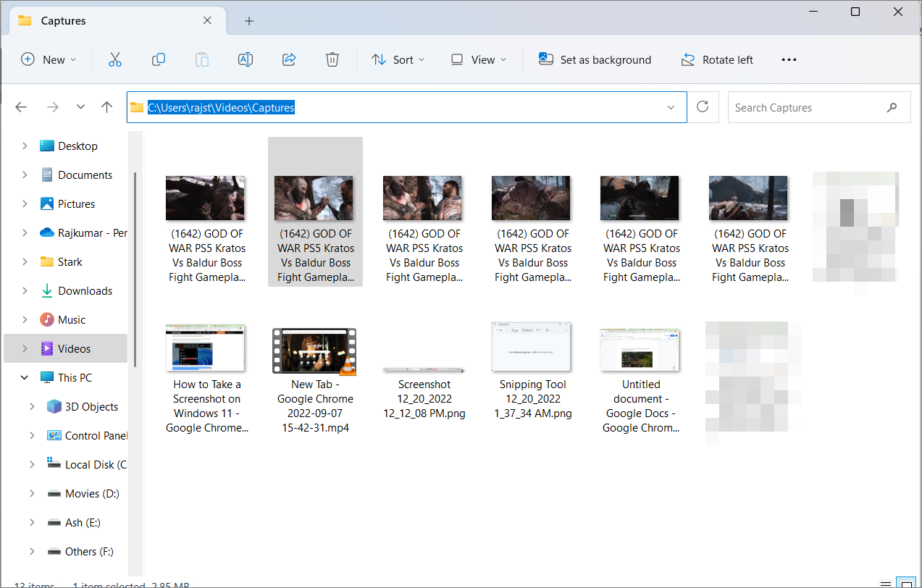The width and height of the screenshot is (922, 588).
Task: Click Rotate left button
Action: 717,60
